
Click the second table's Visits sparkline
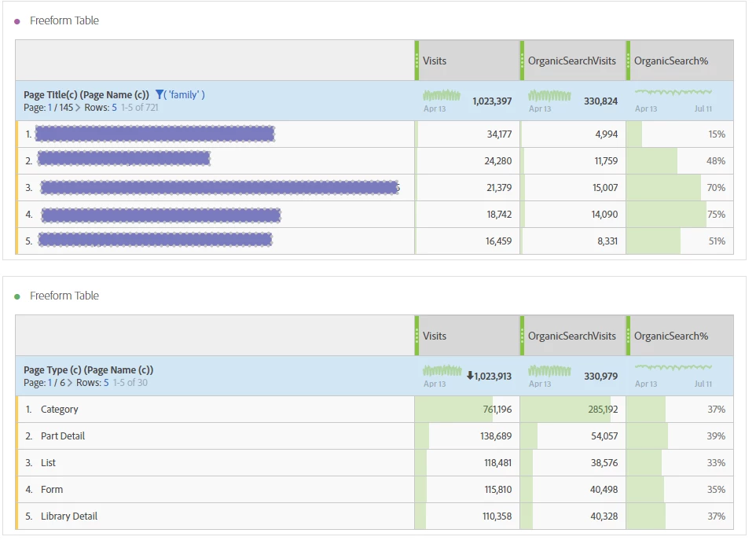click(442, 370)
